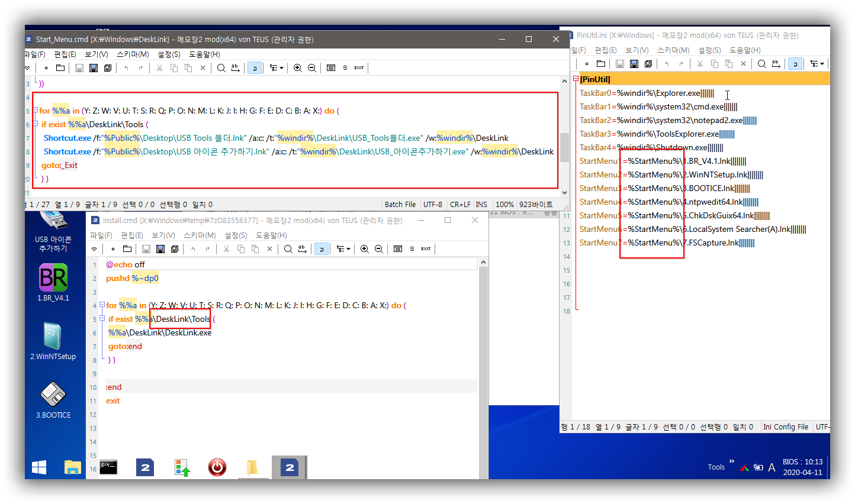Open File Explorer from the taskbar
The width and height of the screenshot is (855, 504).
click(x=72, y=468)
